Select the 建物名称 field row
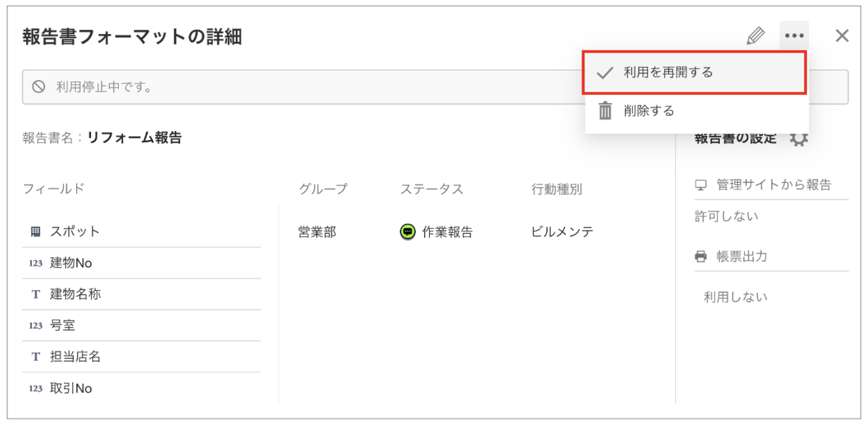Image resolution: width=868 pixels, height=426 pixels. click(141, 294)
